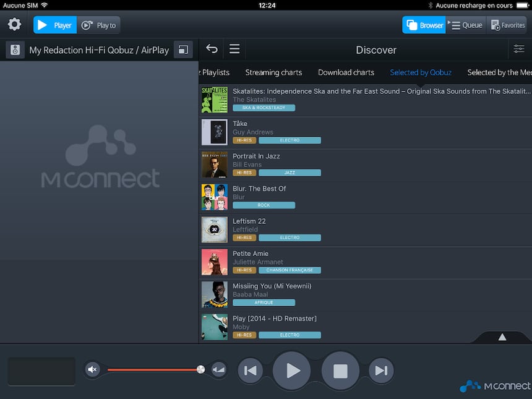
Task: Select Selected by the Media category
Action: [499, 72]
